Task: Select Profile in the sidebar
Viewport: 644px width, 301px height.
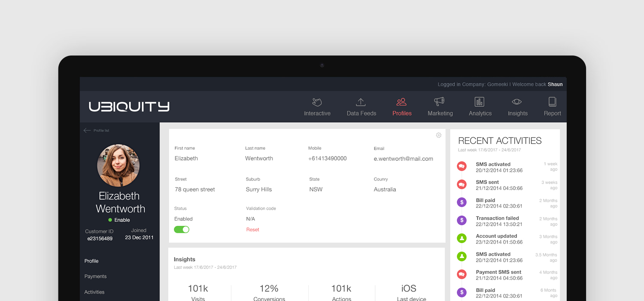Action: click(91, 261)
